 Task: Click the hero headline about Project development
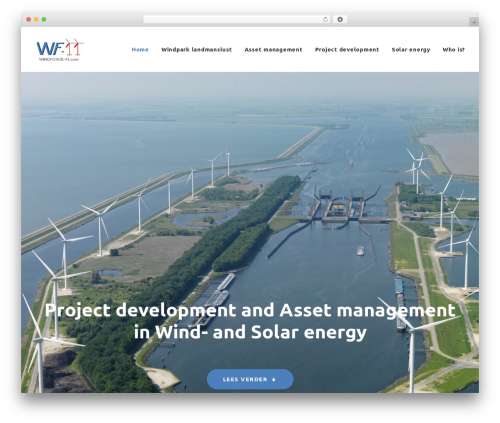click(x=250, y=321)
